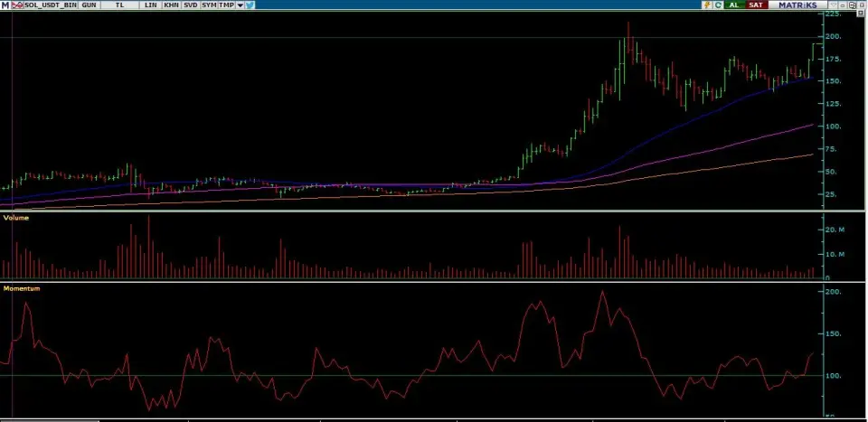Select the GUN daily period button
Screen dimensions: 868x422
(89, 5)
